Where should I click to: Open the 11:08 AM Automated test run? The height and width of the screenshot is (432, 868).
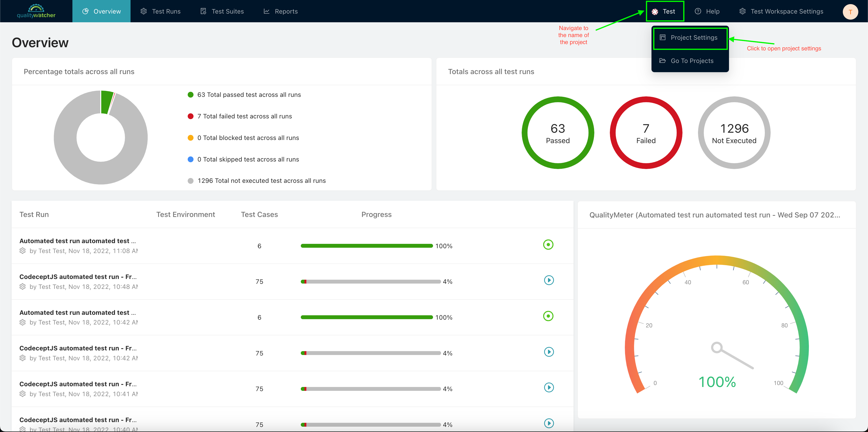77,241
